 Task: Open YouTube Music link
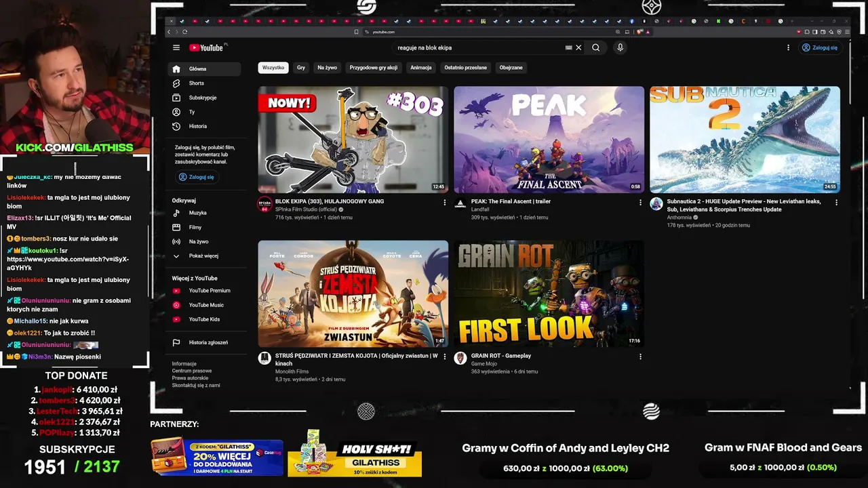pyautogui.click(x=204, y=305)
